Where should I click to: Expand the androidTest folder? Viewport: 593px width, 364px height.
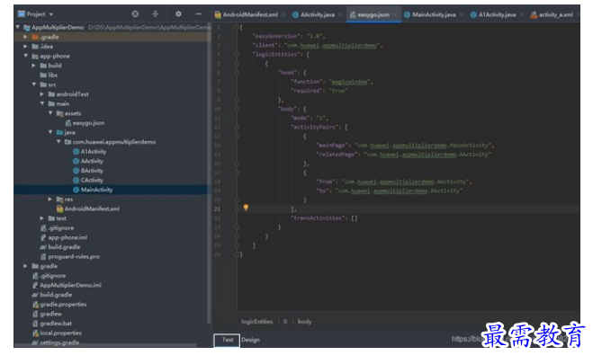42,94
